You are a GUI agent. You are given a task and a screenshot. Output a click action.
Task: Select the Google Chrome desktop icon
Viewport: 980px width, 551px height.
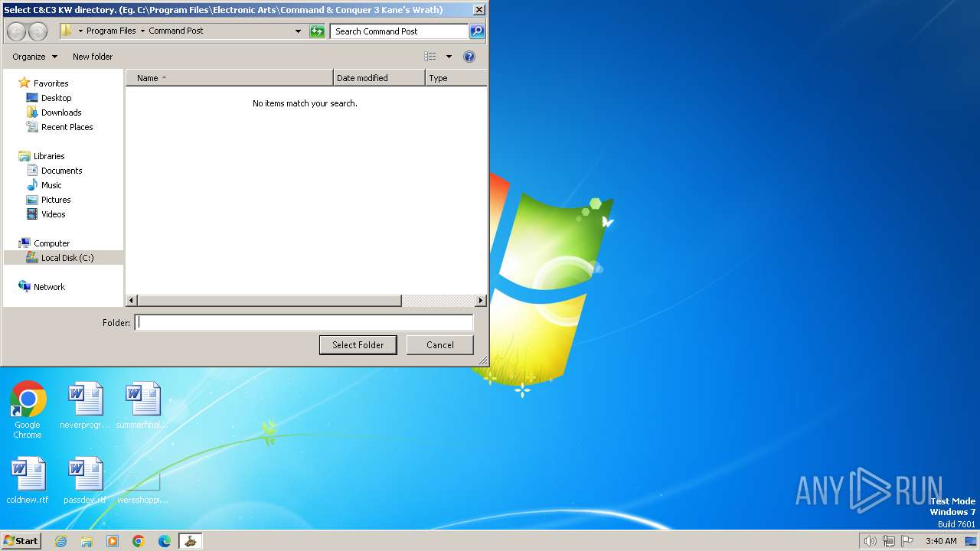point(28,410)
